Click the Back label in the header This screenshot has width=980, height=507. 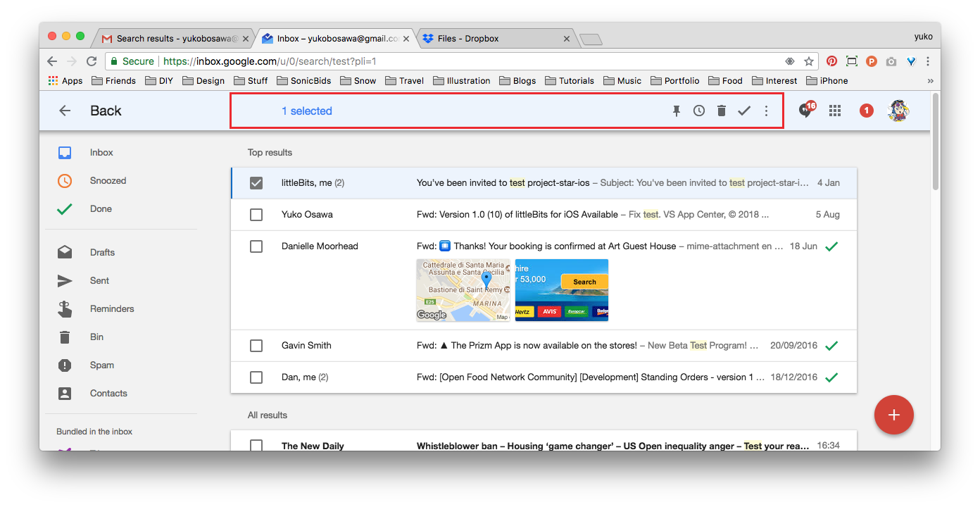pos(106,111)
